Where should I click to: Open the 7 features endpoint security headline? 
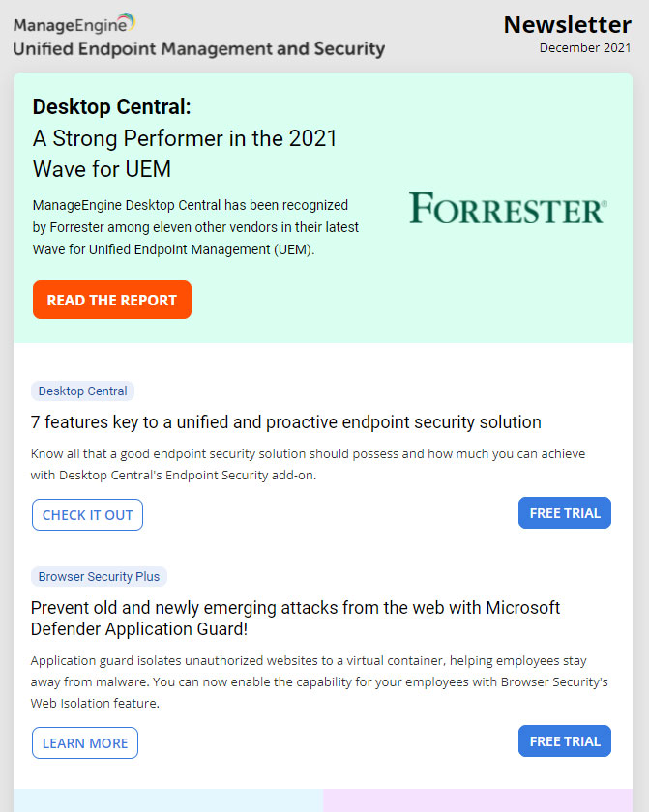tap(286, 422)
